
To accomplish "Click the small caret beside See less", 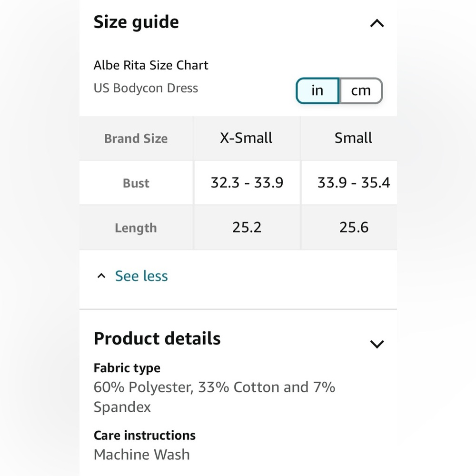I will coord(101,276).
